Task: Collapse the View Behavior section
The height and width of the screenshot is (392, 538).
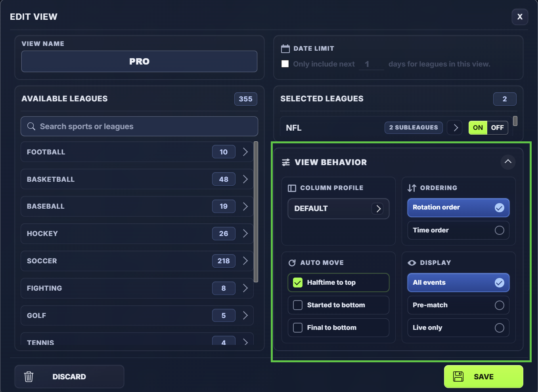Action: coord(508,162)
